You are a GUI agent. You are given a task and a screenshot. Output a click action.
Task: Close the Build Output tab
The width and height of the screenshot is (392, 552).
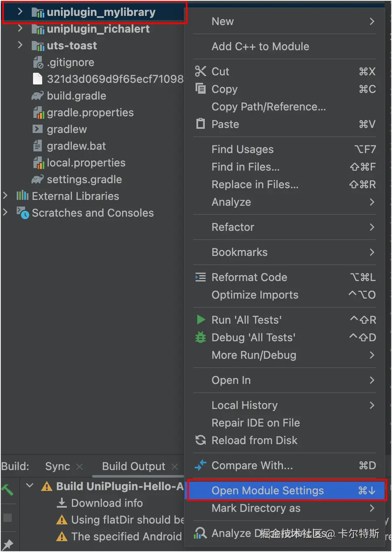(x=175, y=466)
